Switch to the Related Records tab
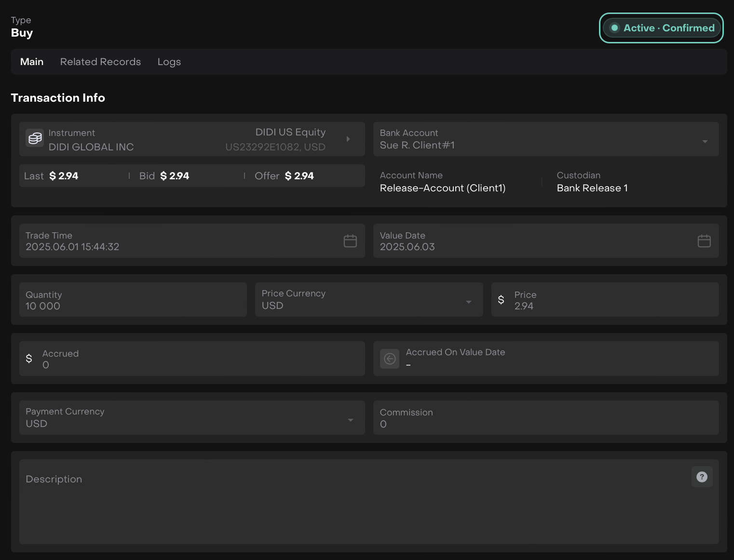The image size is (734, 560). tap(100, 62)
